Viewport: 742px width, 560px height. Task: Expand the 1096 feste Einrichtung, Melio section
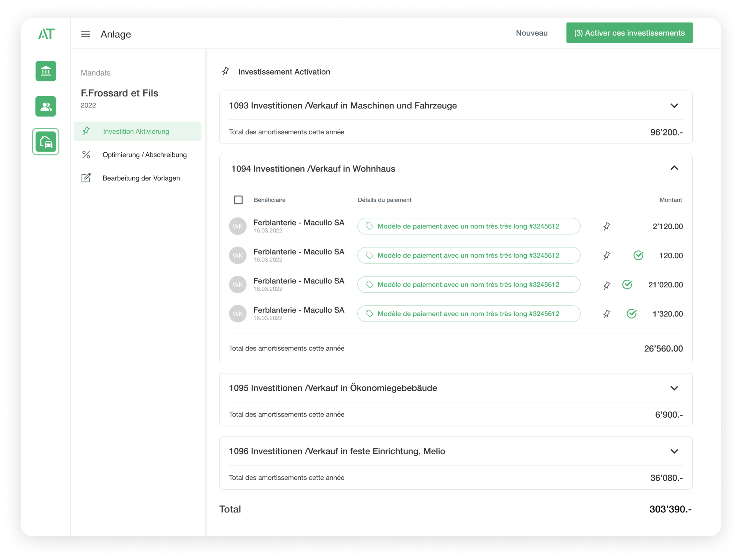(674, 451)
